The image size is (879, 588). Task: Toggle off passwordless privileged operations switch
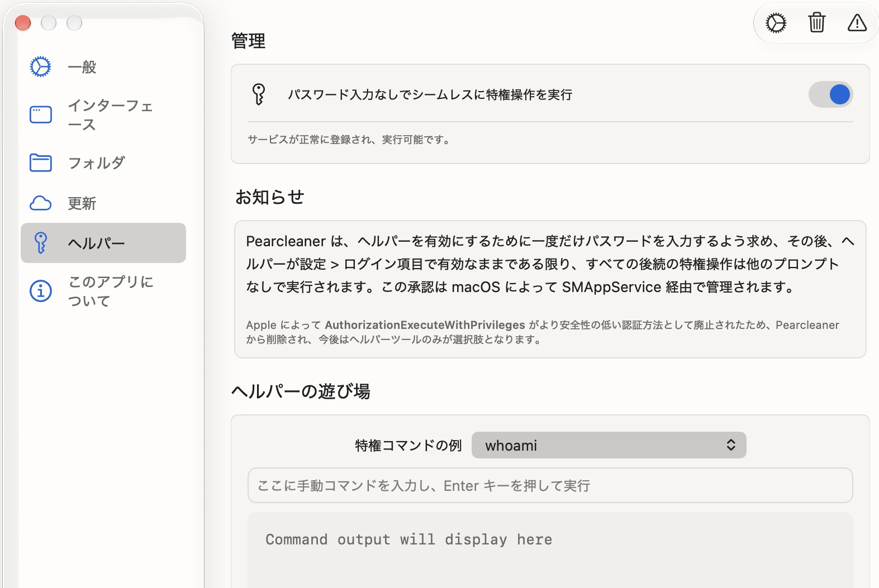[x=831, y=94]
